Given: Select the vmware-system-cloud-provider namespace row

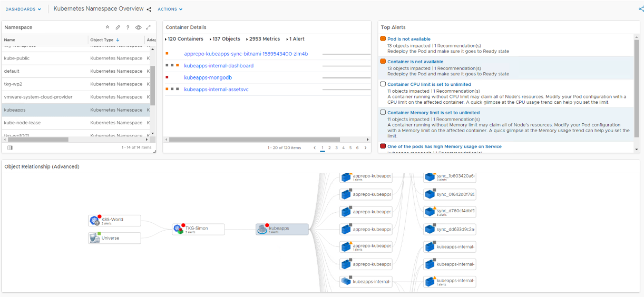Looking at the screenshot, I should coord(76,97).
